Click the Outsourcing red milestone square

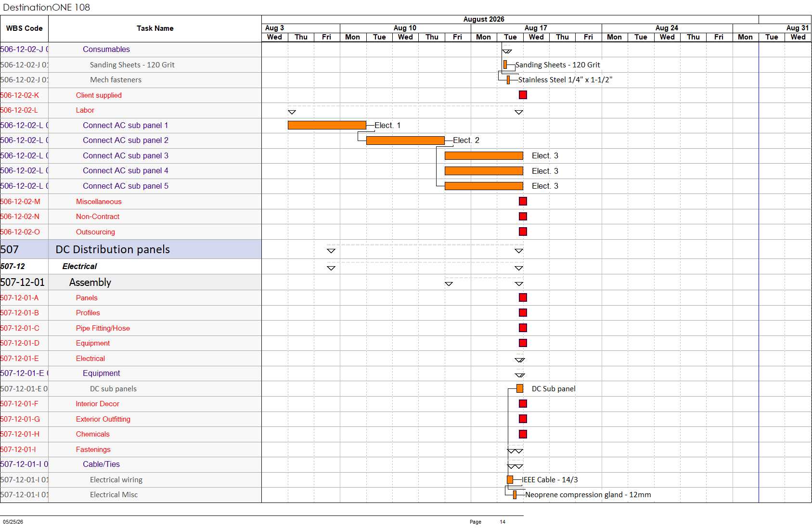tap(523, 232)
